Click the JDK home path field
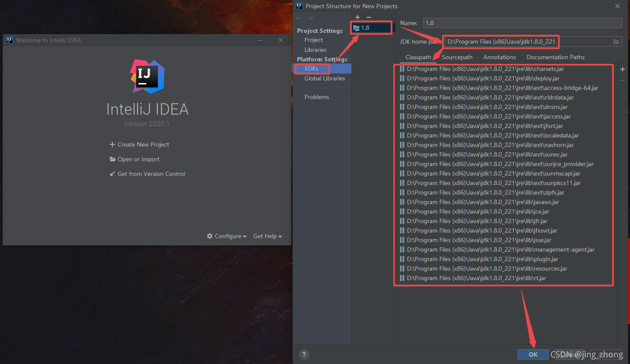 (x=532, y=42)
